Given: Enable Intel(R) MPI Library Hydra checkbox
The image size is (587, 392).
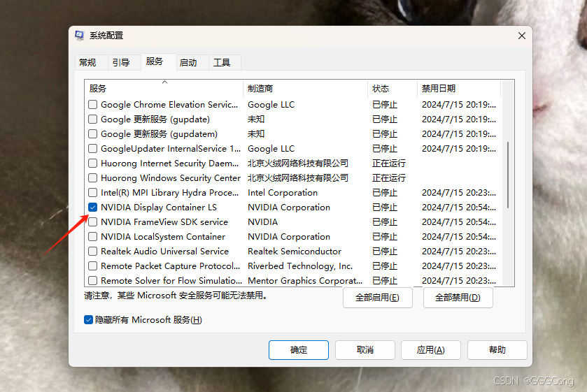Looking at the screenshot, I should click(92, 193).
